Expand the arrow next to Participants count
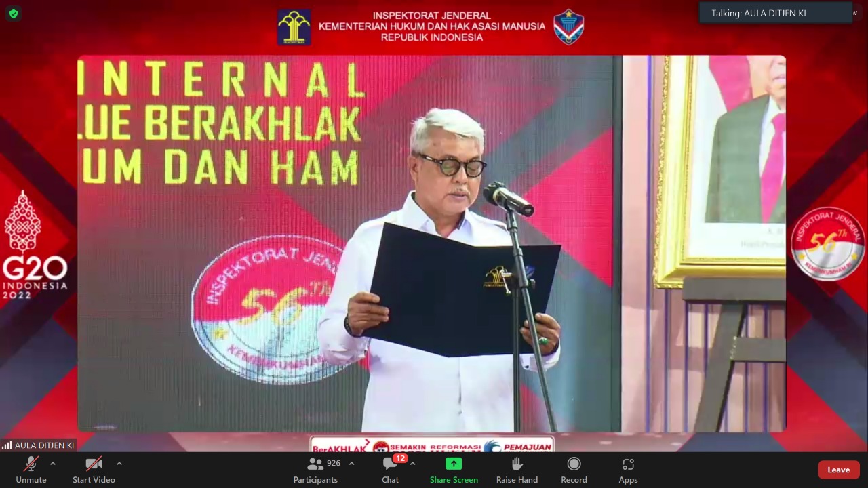 coord(351,464)
